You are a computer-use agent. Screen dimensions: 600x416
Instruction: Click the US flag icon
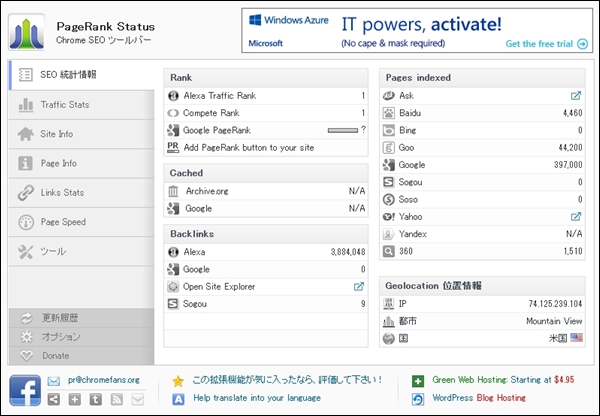pos(576,338)
